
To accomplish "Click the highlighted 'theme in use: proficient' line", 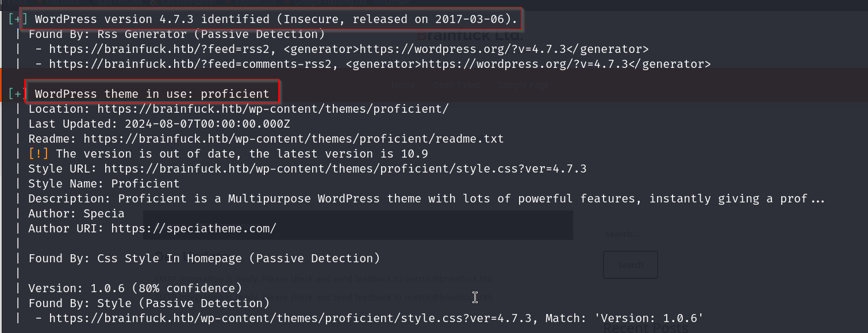I will click(152, 94).
